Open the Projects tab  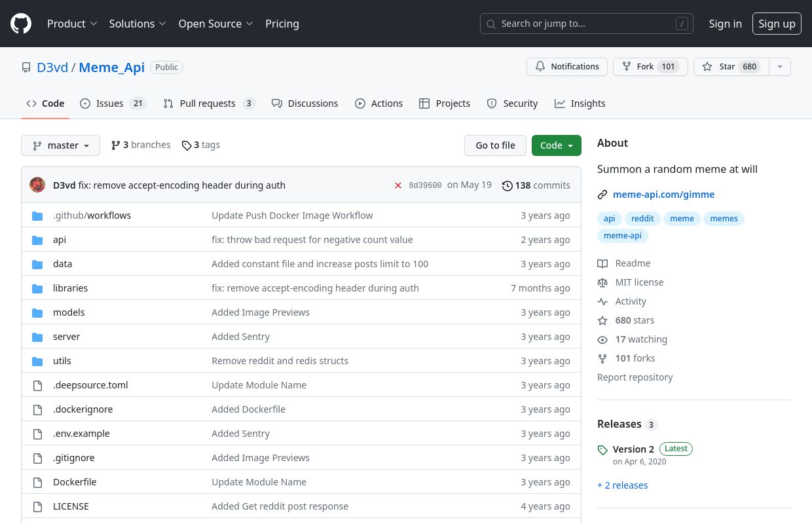tap(445, 103)
